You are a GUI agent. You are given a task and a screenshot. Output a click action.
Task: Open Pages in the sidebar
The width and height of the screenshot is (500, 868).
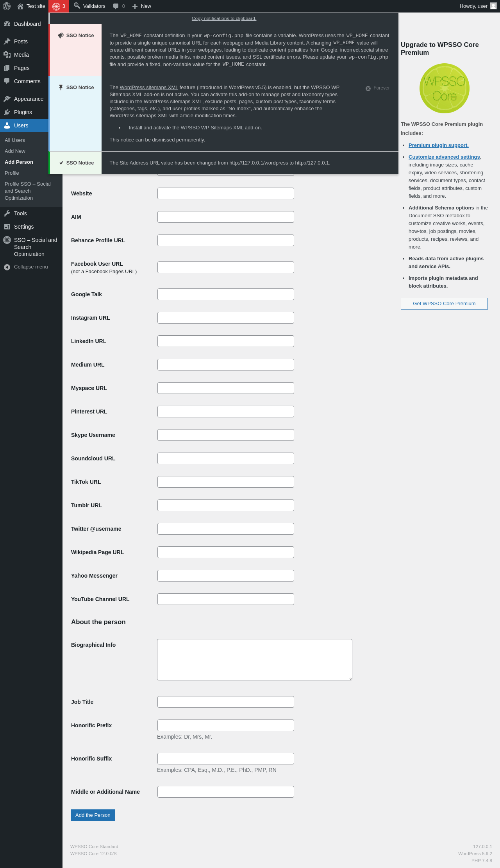[24, 68]
